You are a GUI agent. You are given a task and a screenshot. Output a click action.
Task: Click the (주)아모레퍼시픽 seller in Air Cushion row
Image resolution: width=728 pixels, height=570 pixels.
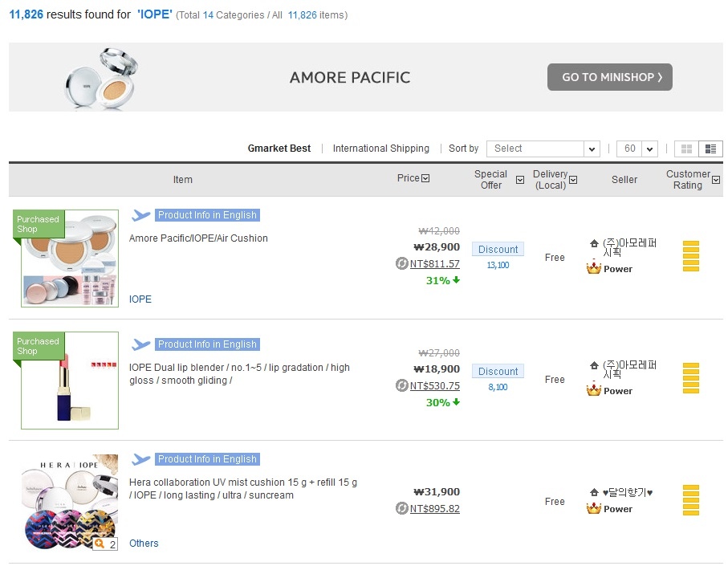[x=629, y=247]
